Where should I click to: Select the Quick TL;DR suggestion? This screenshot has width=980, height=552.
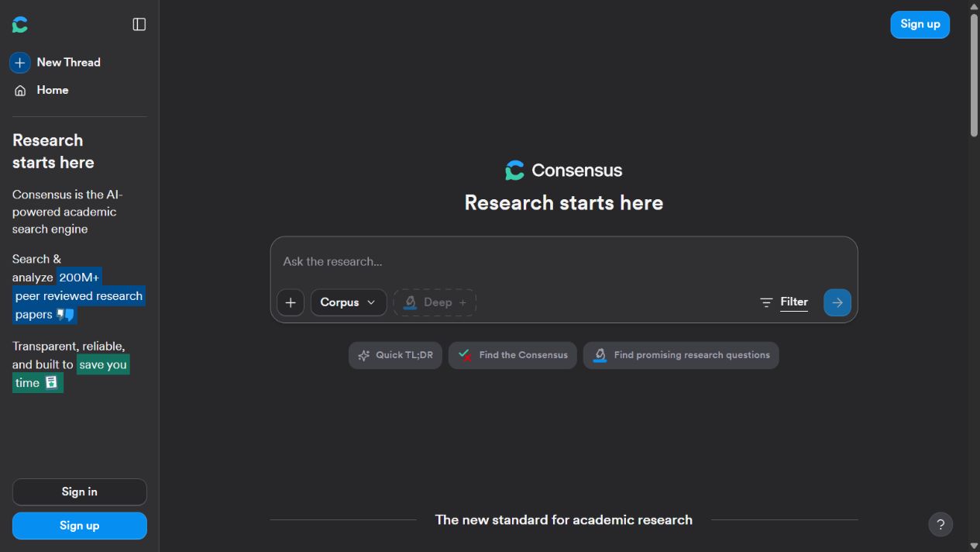[x=395, y=355]
